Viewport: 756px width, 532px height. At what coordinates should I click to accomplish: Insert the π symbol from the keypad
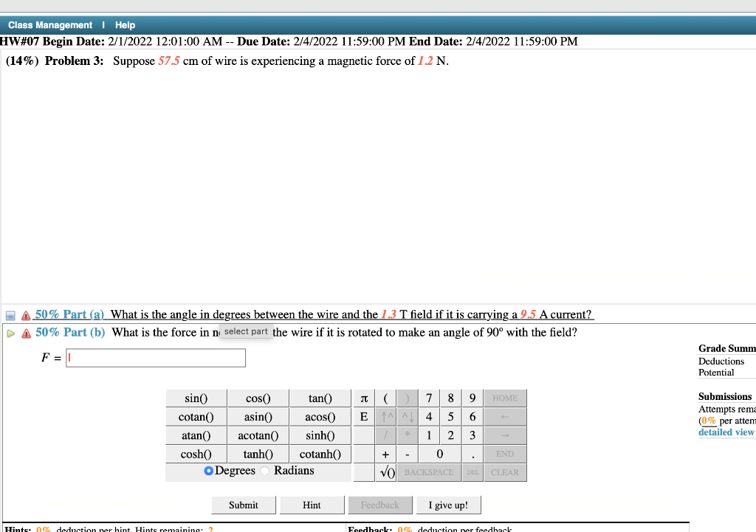(363, 398)
